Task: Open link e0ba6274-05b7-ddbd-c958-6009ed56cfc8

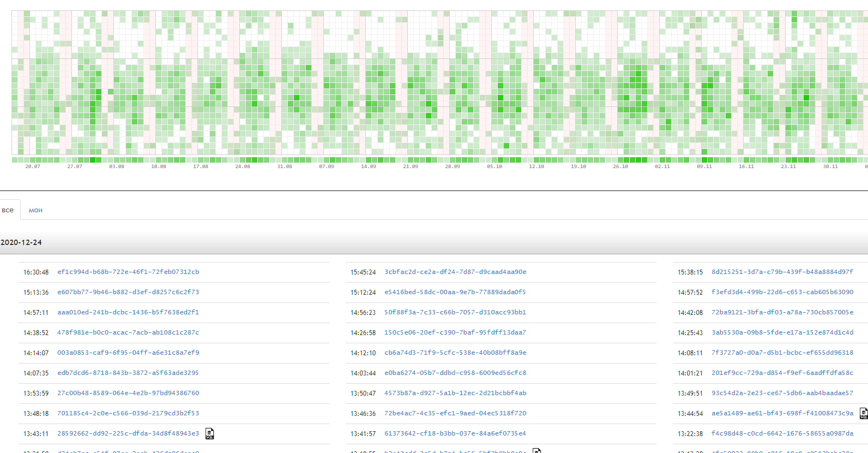Action: (455, 373)
